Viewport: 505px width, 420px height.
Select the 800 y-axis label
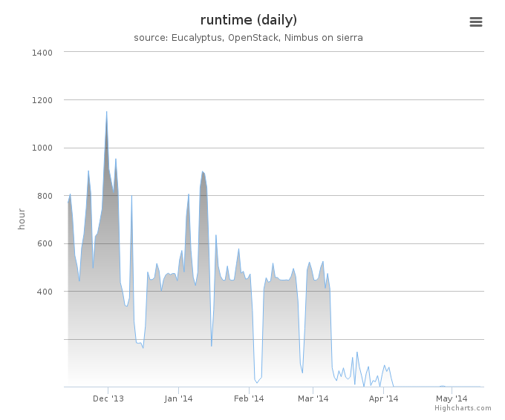click(x=45, y=196)
